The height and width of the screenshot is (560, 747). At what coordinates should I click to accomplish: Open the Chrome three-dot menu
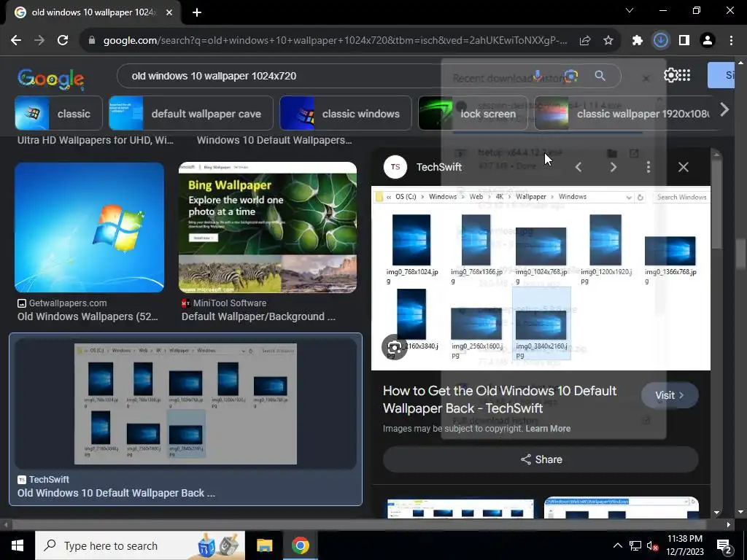(731, 41)
